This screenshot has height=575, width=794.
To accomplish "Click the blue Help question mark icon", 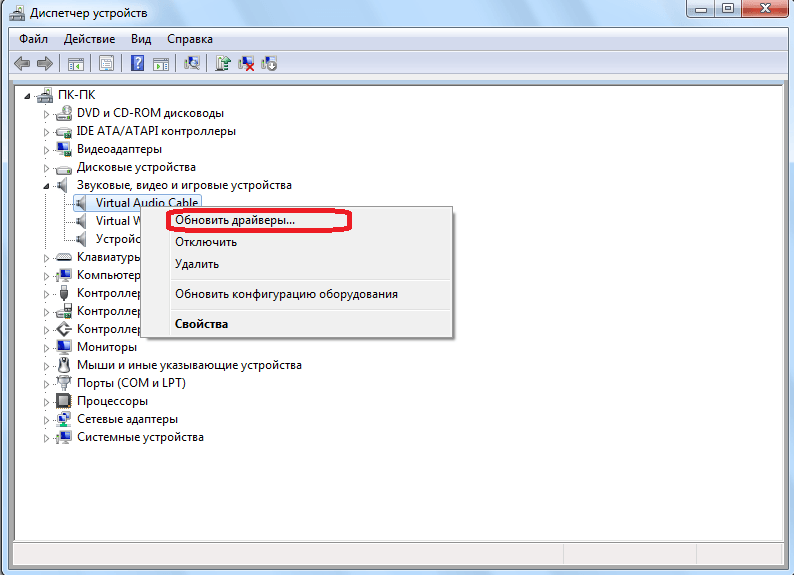I will (x=137, y=63).
